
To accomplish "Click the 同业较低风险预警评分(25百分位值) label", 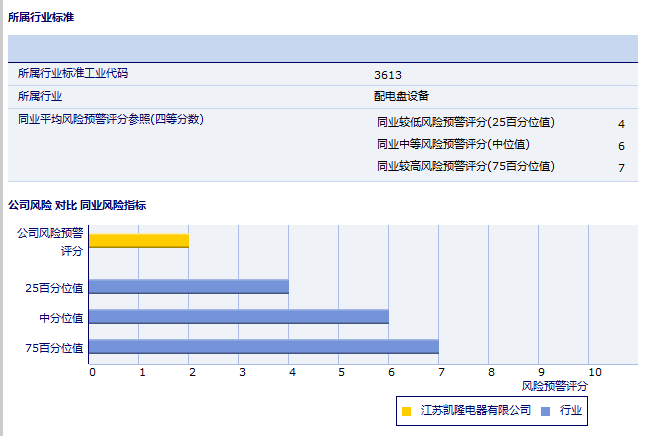I will (x=465, y=123).
